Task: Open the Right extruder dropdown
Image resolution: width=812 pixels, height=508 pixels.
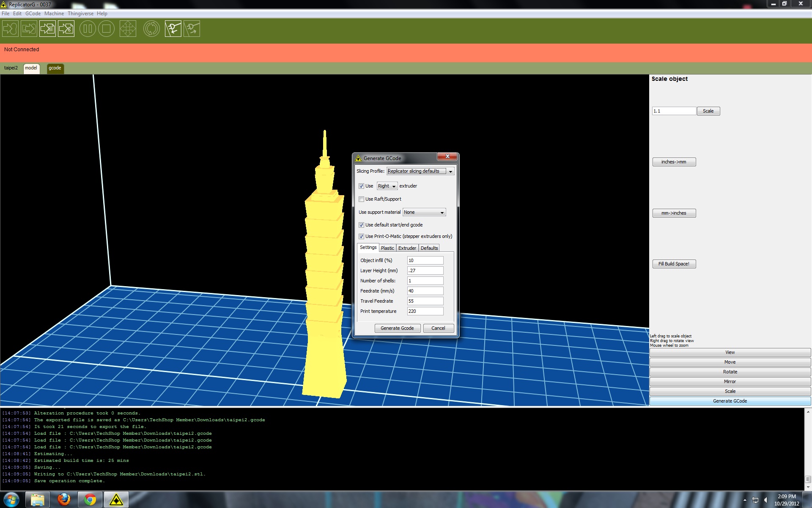Action: click(387, 186)
